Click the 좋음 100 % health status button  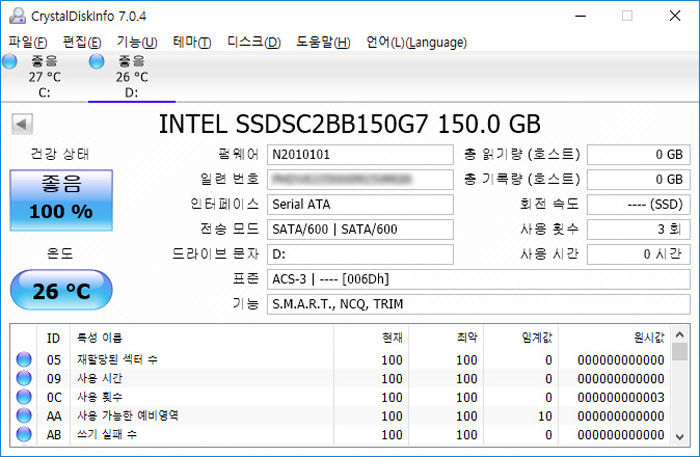coord(61,200)
